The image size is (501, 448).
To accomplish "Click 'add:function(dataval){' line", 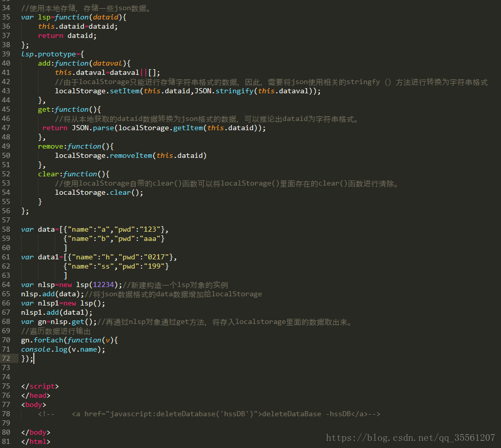I will tap(84, 63).
